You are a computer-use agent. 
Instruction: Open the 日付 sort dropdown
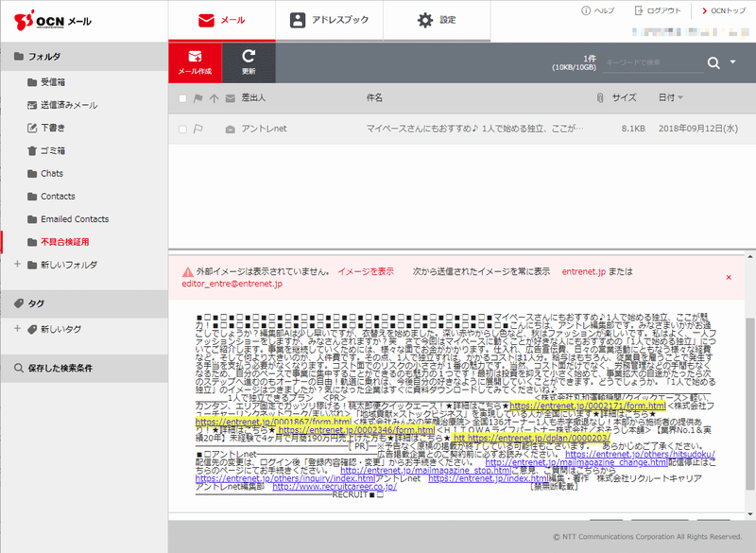671,98
